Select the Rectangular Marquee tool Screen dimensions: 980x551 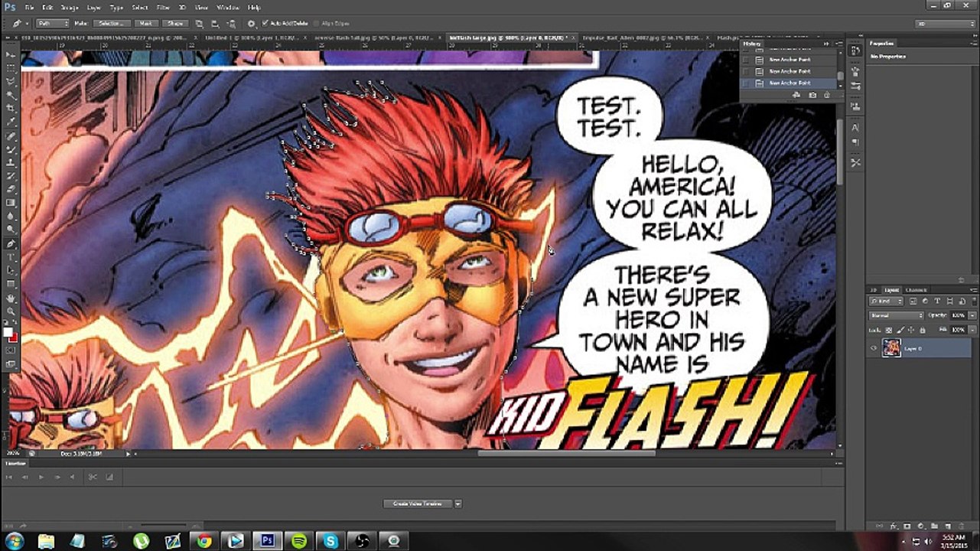(x=11, y=67)
